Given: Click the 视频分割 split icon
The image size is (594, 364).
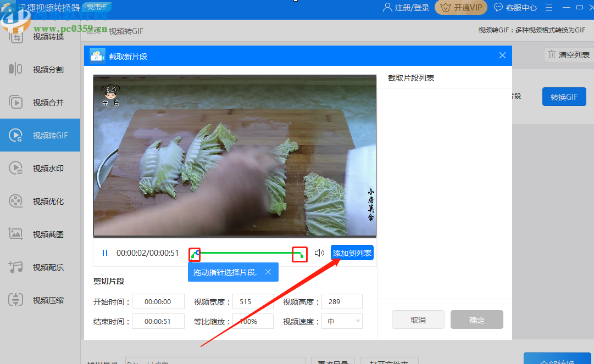Looking at the screenshot, I should click(15, 69).
